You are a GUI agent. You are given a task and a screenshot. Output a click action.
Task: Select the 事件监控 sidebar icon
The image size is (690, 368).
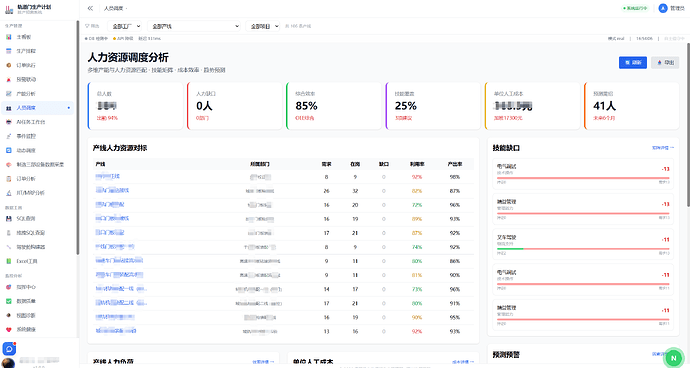point(8,136)
